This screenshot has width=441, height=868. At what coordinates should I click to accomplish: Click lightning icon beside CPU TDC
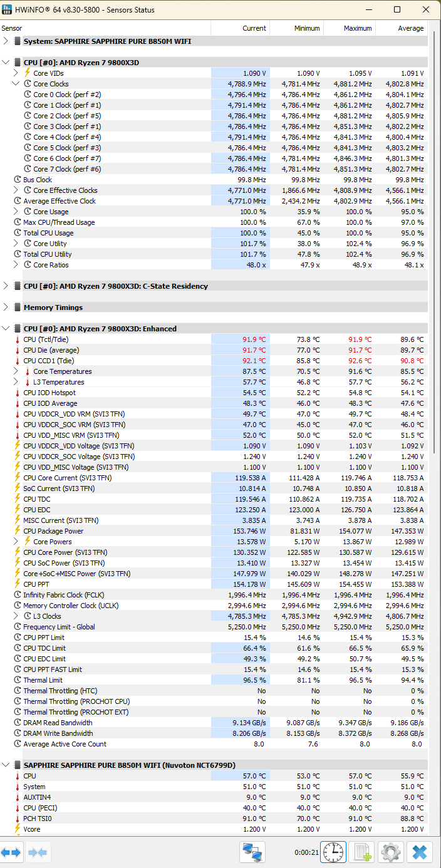click(18, 499)
